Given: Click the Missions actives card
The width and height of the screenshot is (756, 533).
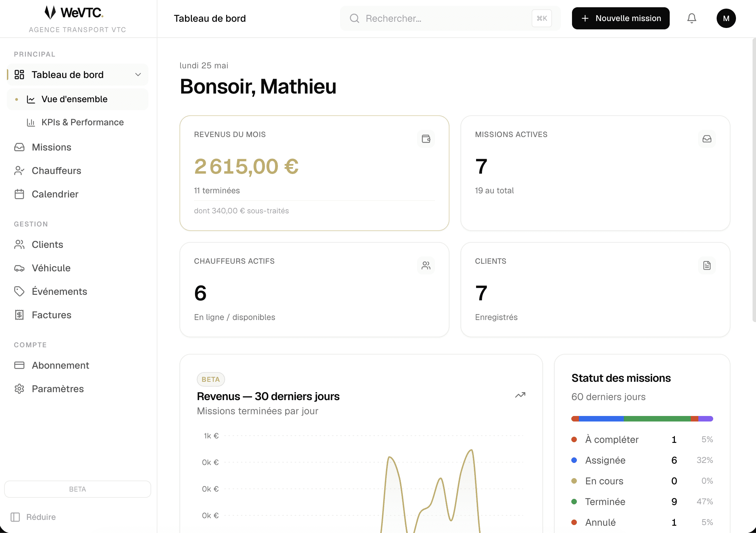Looking at the screenshot, I should pos(595,173).
